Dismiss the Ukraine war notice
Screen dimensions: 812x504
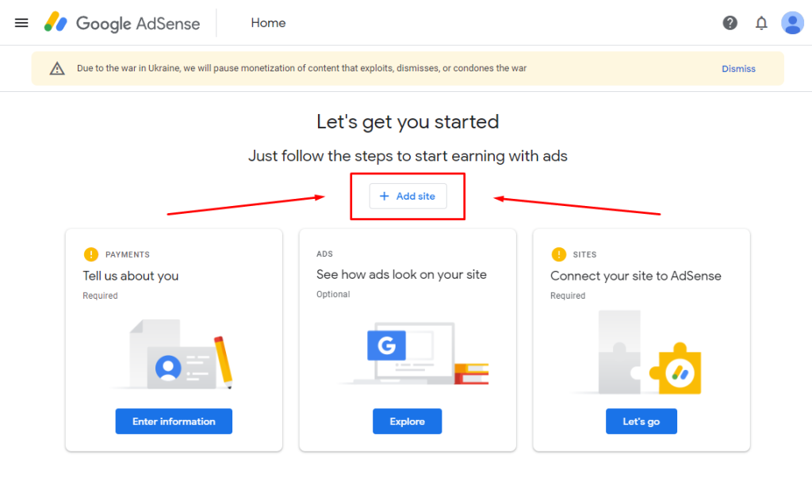click(x=737, y=69)
